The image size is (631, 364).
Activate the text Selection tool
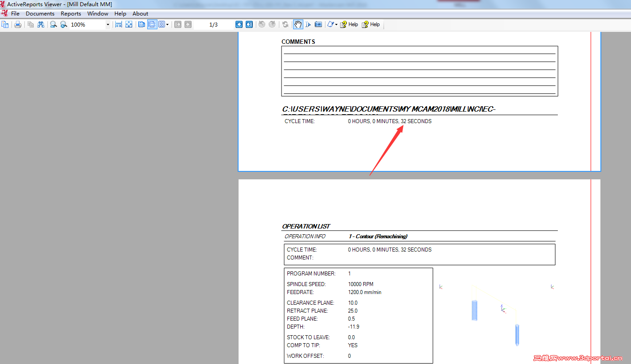click(x=308, y=24)
